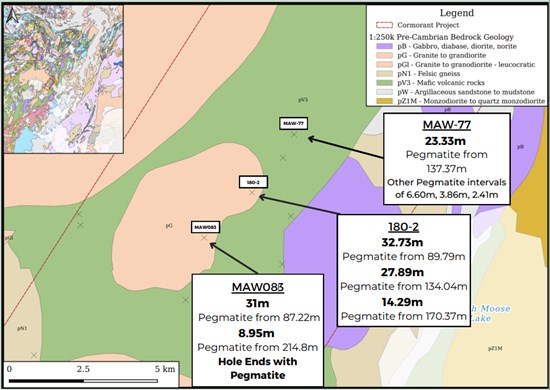This screenshot has height=390, width=550.
Task: Click the inset regional overview map
Action: (63, 79)
